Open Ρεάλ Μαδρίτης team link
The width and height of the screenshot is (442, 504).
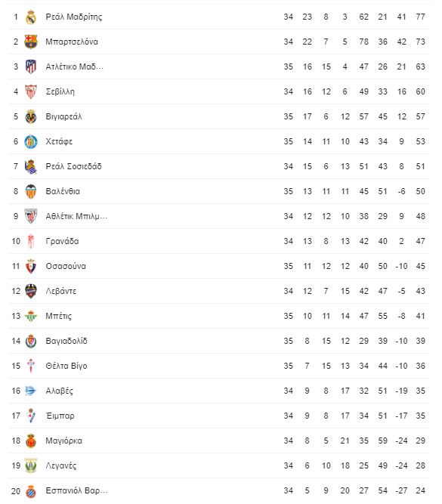click(73, 17)
